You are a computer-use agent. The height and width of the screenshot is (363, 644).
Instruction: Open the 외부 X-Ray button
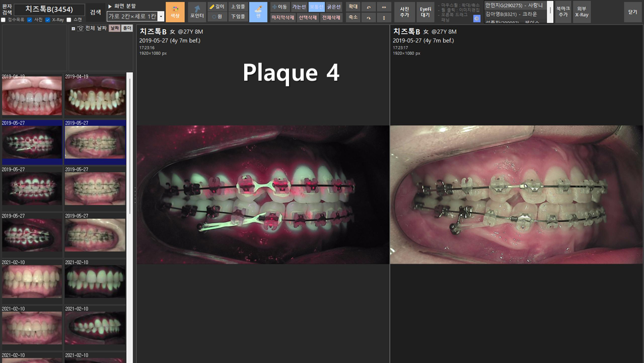point(582,12)
